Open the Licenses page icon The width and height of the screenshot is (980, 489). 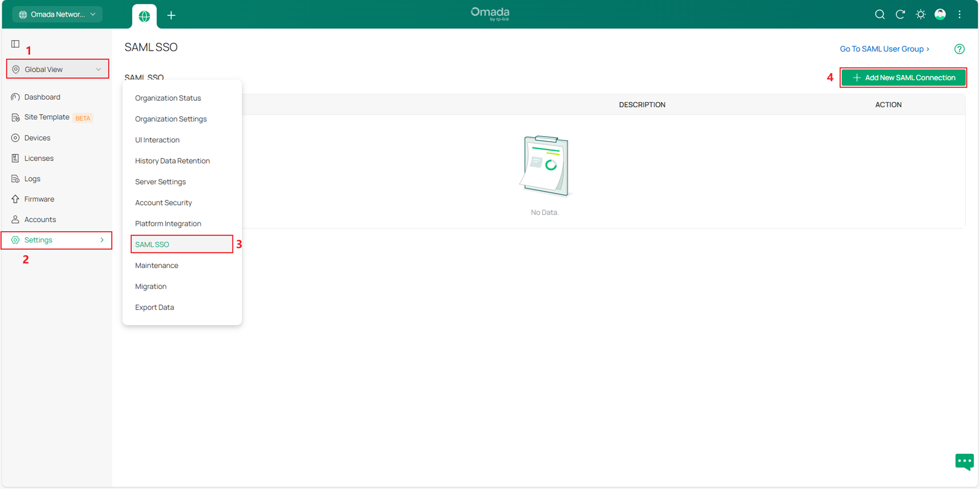click(x=15, y=158)
